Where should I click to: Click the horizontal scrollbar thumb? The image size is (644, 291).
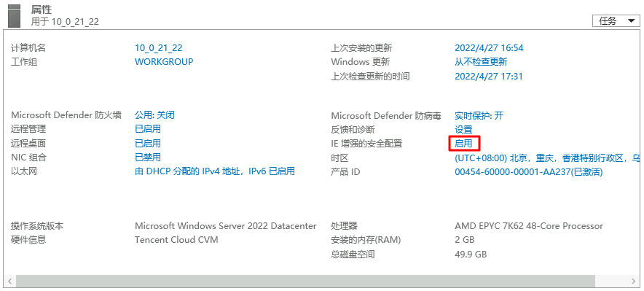[305, 281]
